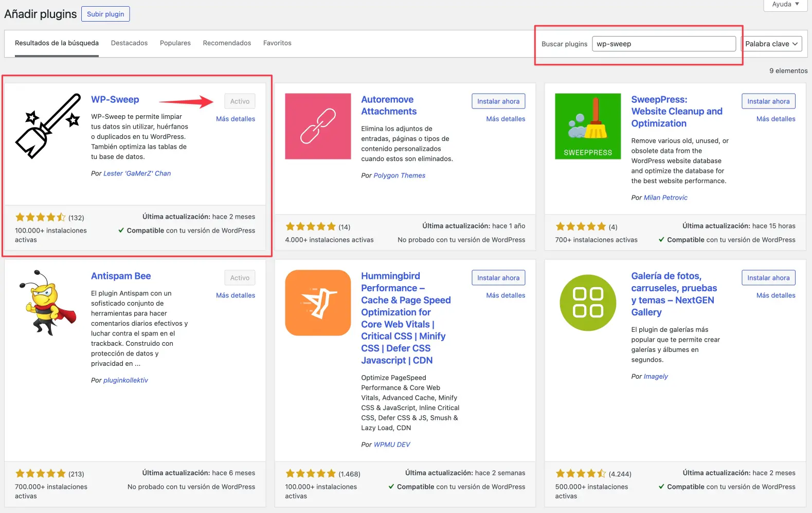Open the Ayuda help dropdown
The image size is (812, 513).
tap(785, 5)
